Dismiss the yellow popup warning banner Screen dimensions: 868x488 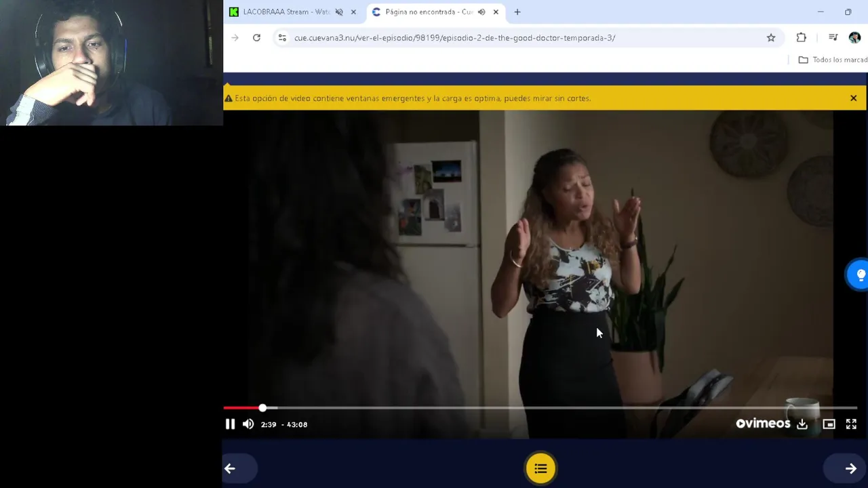pos(853,98)
